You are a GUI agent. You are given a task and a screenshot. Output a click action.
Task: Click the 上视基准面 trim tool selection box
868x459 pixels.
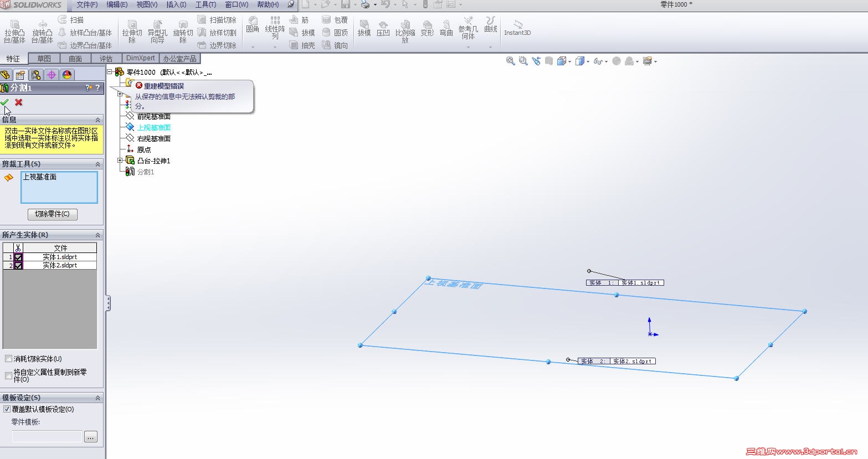point(59,187)
